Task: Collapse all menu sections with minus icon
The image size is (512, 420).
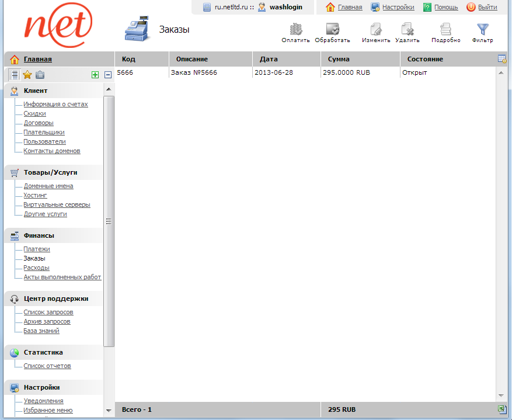Action: pos(108,75)
